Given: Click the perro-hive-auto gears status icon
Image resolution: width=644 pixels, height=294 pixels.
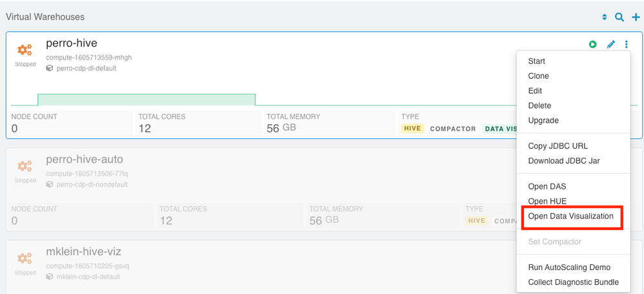Looking at the screenshot, I should coord(25,167).
